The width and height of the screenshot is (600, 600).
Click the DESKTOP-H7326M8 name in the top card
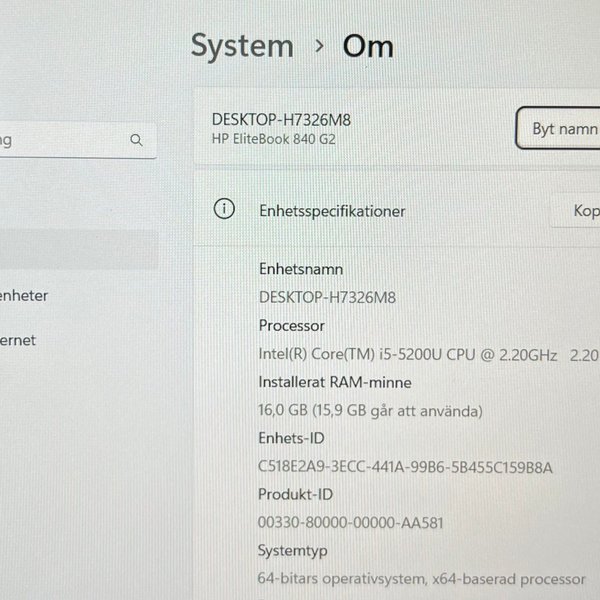(281, 120)
